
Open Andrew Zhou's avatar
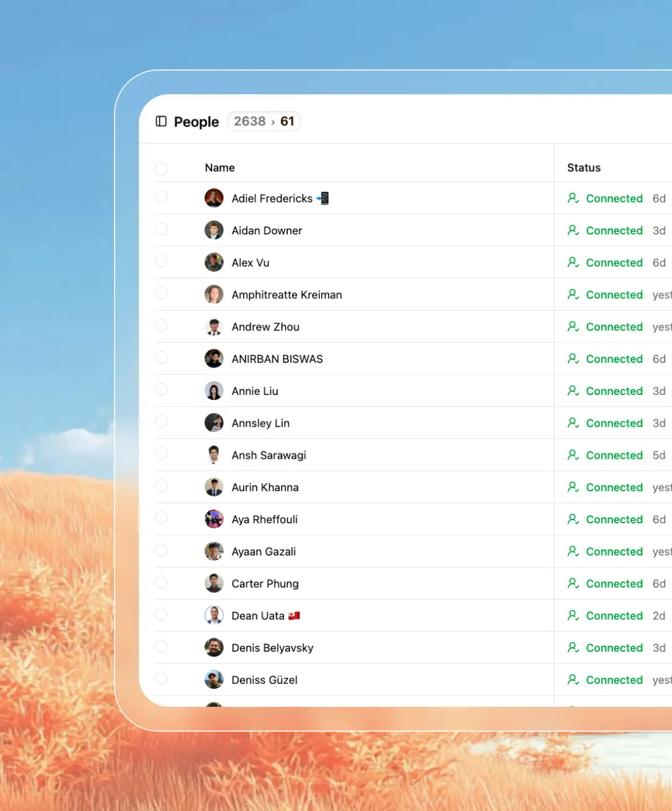pyautogui.click(x=214, y=327)
